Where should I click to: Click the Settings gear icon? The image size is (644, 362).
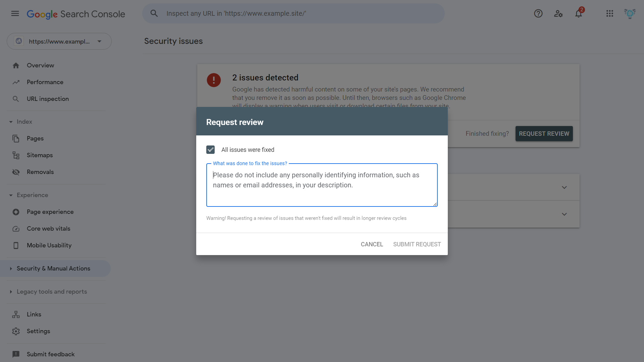pyautogui.click(x=16, y=331)
